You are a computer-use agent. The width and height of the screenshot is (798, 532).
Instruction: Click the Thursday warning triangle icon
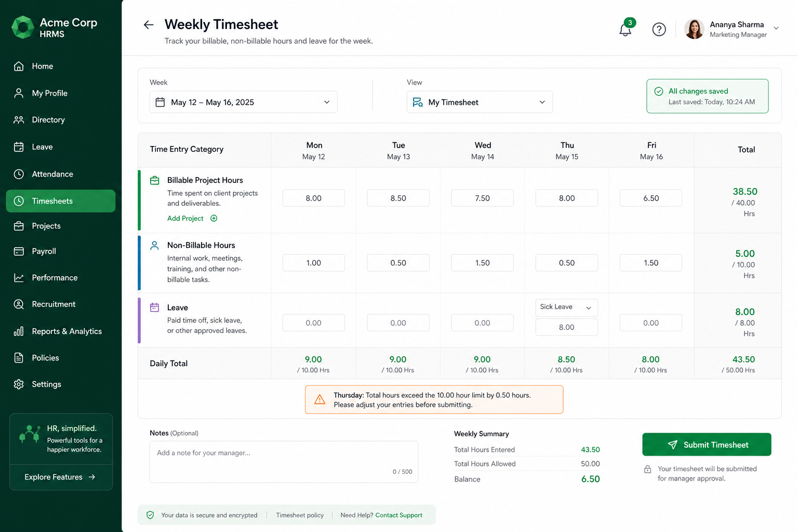(x=320, y=400)
